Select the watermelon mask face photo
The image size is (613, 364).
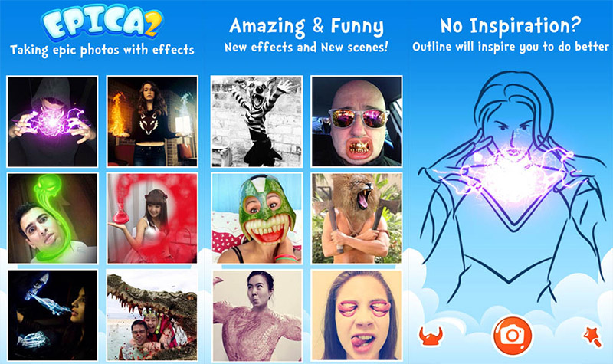(257, 218)
